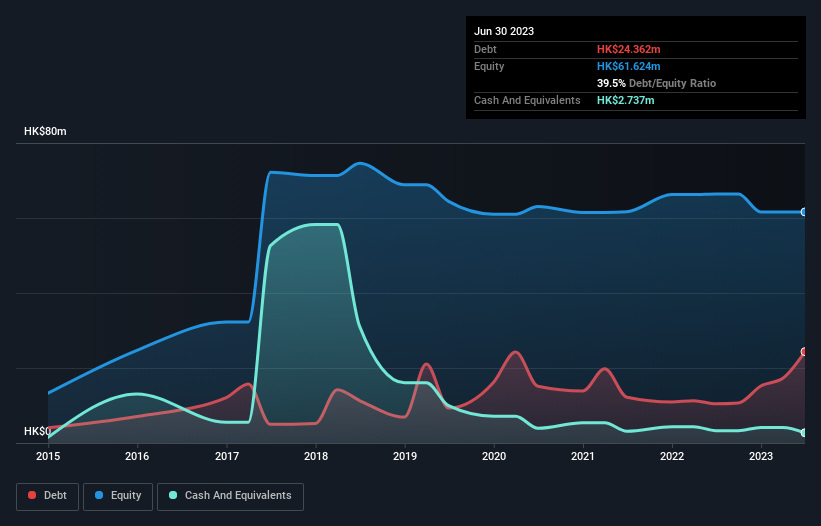The image size is (821, 526).
Task: Select the teal Cash endpoint marker
Action: click(804, 433)
